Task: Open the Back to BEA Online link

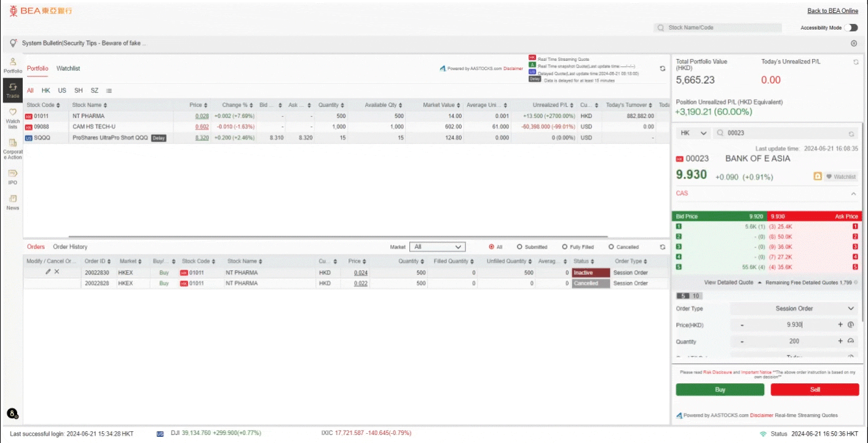Action: click(x=832, y=11)
